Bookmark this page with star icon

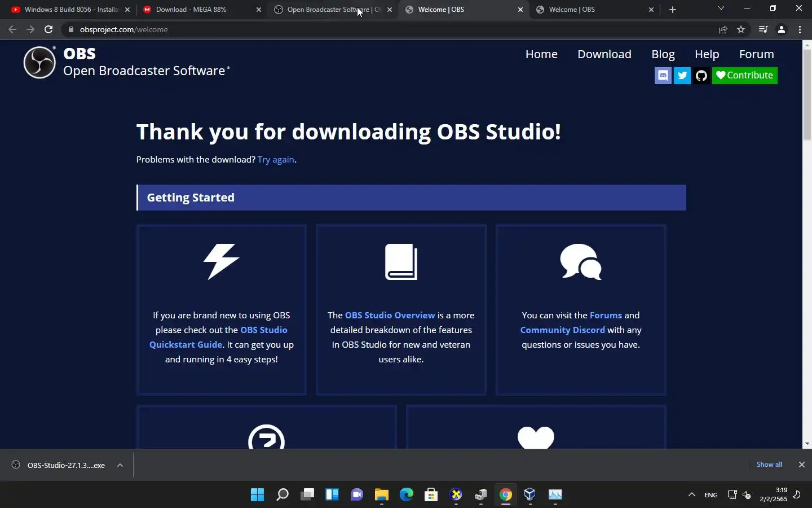point(741,29)
